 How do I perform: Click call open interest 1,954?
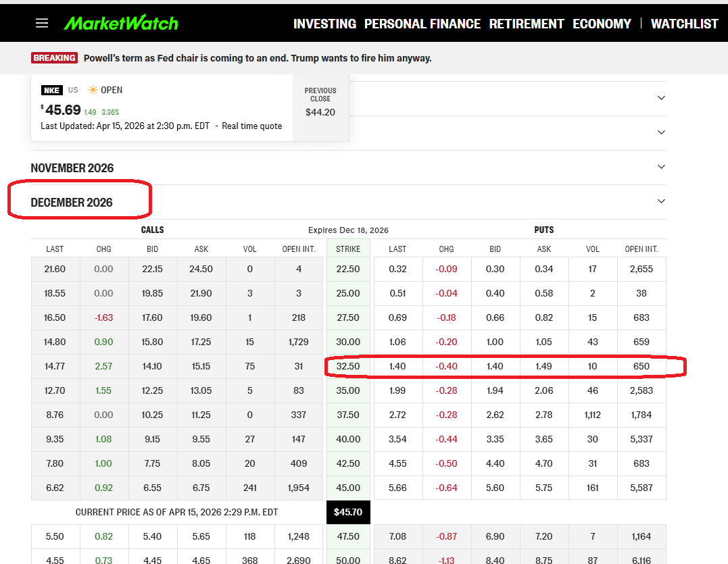click(299, 488)
